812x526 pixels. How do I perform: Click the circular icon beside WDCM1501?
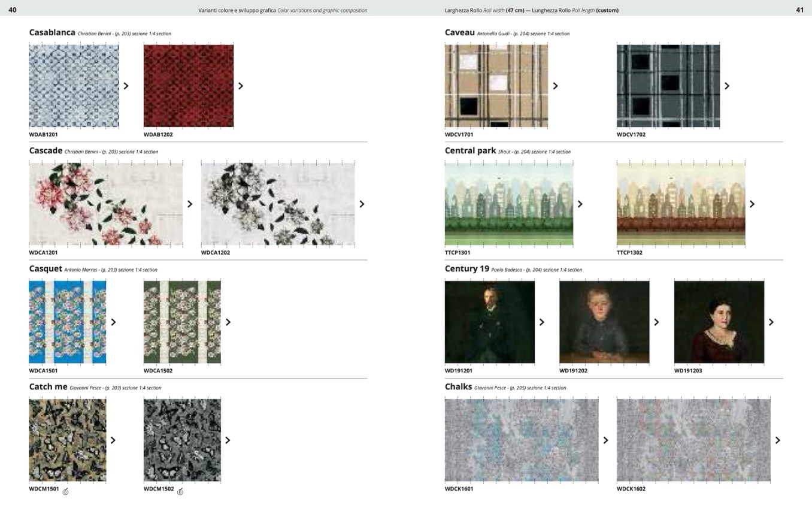pos(65,492)
